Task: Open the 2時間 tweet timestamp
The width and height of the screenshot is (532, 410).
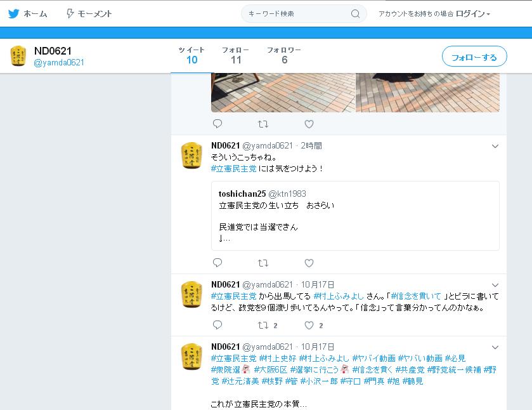Action: [311, 146]
